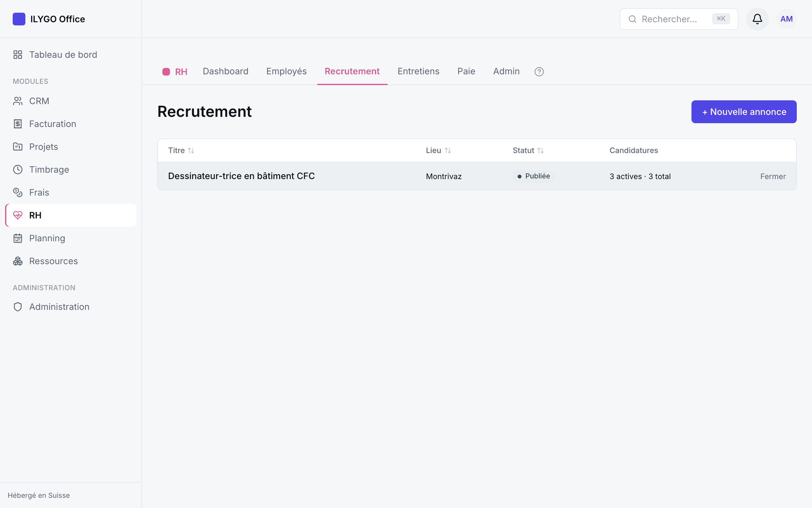The width and height of the screenshot is (812, 508).
Task: Click the Projets folder icon
Action: tap(18, 147)
